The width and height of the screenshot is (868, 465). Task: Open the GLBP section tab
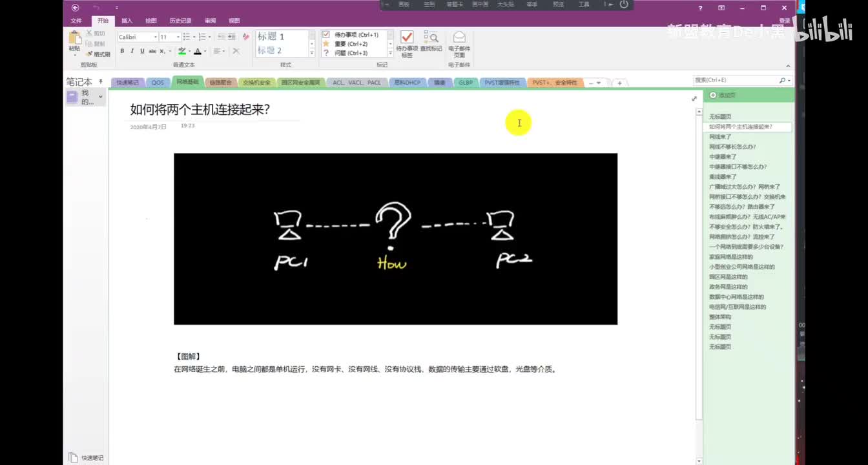[x=466, y=83]
